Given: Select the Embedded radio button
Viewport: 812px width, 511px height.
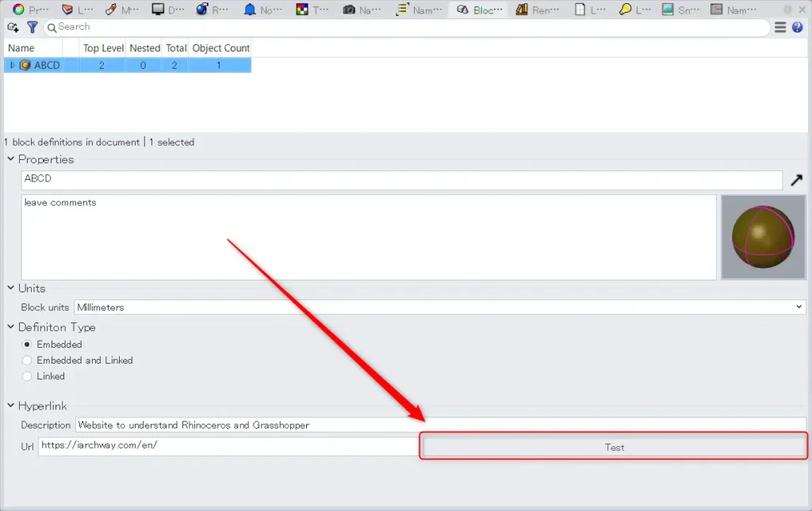Looking at the screenshot, I should [28, 345].
